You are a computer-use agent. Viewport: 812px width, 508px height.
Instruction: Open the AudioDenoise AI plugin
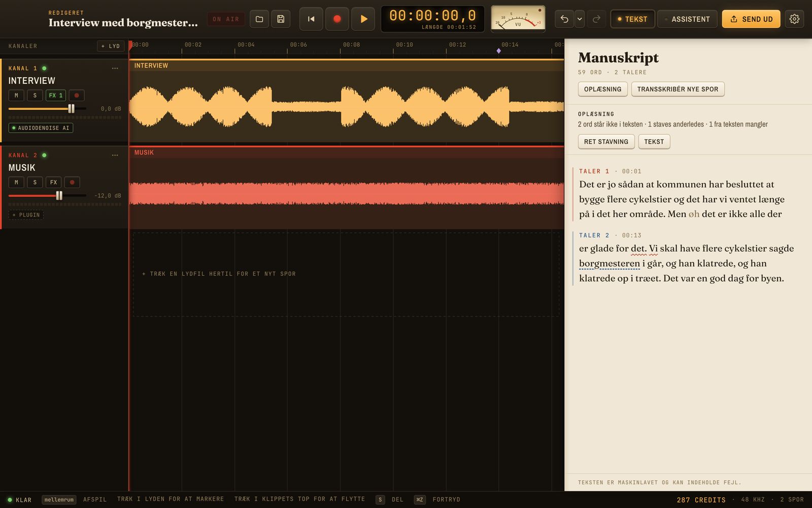click(x=41, y=128)
